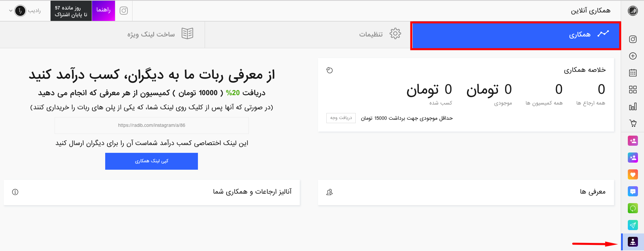Click the دریافت وجه button
This screenshot has height=251, width=644.
(341, 118)
